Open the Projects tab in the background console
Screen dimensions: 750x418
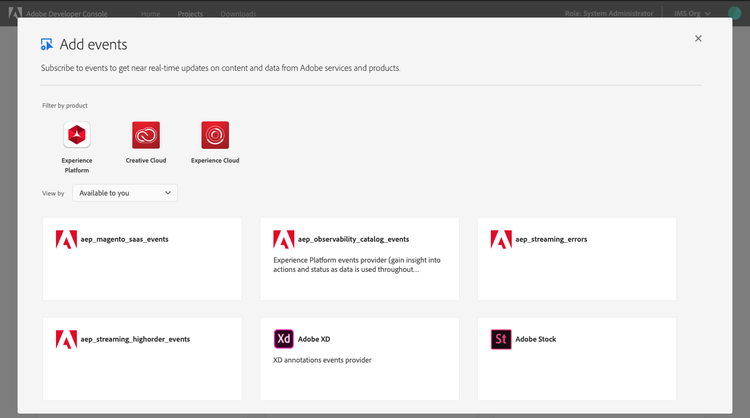[190, 13]
